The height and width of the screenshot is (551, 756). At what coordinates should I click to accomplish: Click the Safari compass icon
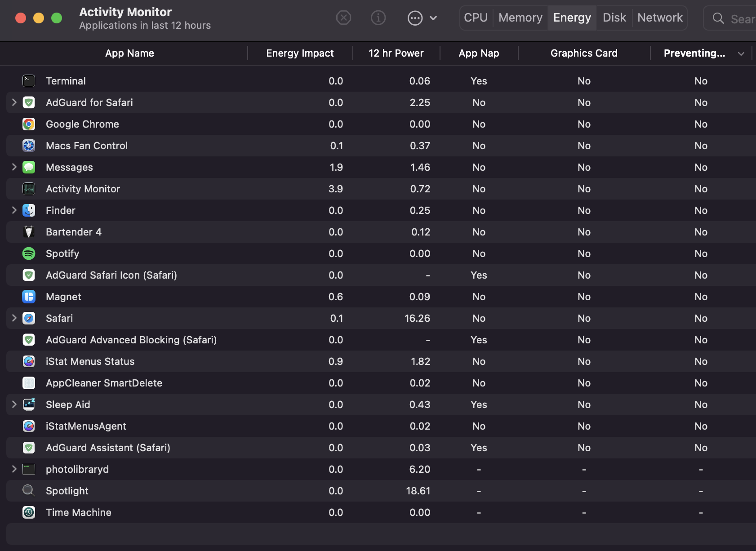pyautogui.click(x=29, y=318)
